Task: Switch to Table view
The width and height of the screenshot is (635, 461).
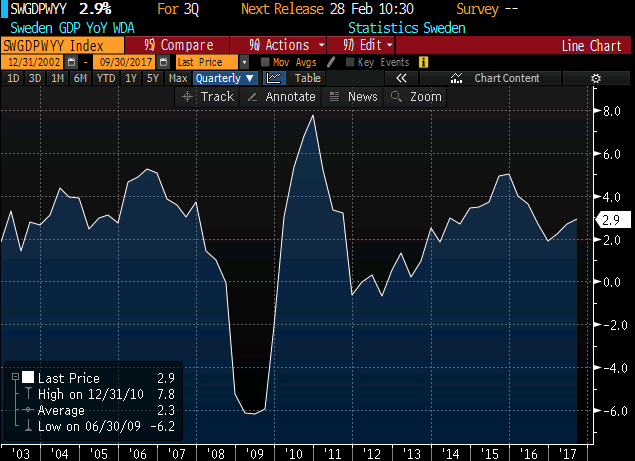Action: 306,78
